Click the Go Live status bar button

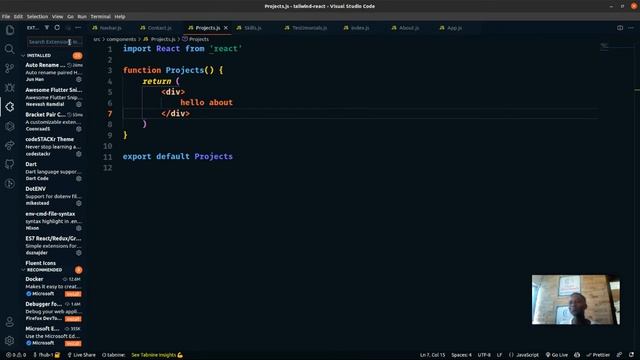click(557, 355)
